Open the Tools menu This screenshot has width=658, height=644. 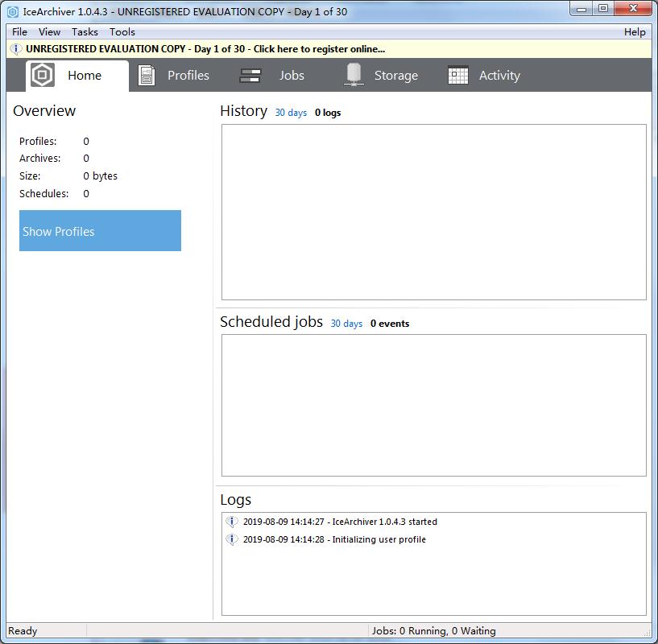(122, 32)
